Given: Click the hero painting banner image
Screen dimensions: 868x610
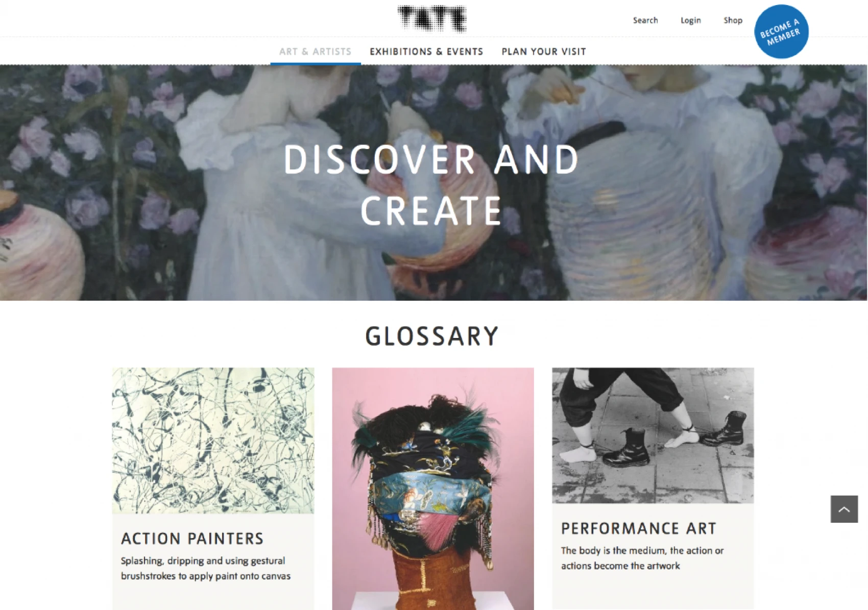Looking at the screenshot, I should point(433,183).
